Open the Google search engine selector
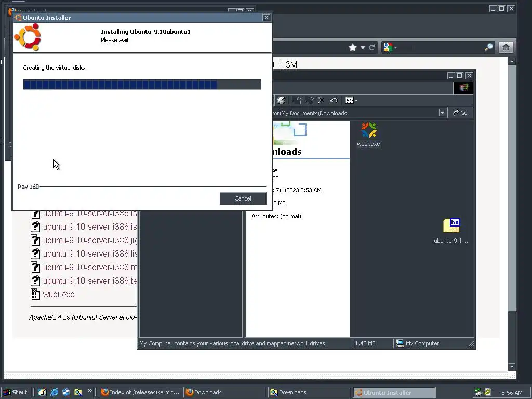Image resolution: width=532 pixels, height=399 pixels. [x=390, y=47]
